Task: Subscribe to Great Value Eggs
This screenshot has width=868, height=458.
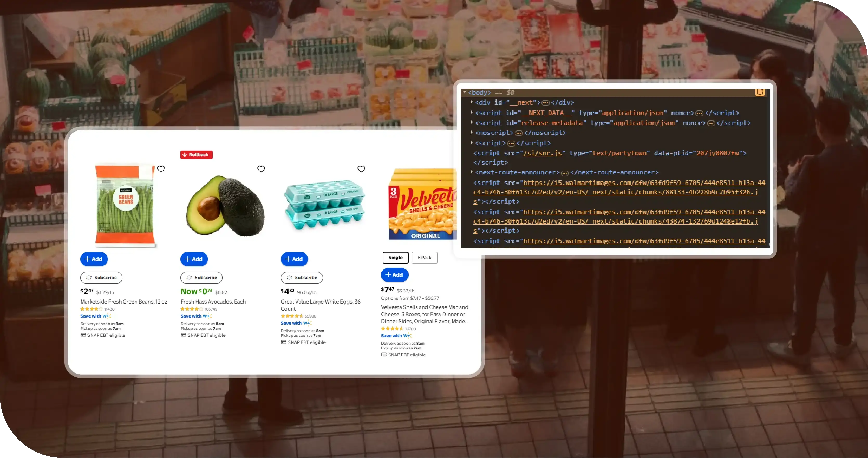Action: (302, 277)
